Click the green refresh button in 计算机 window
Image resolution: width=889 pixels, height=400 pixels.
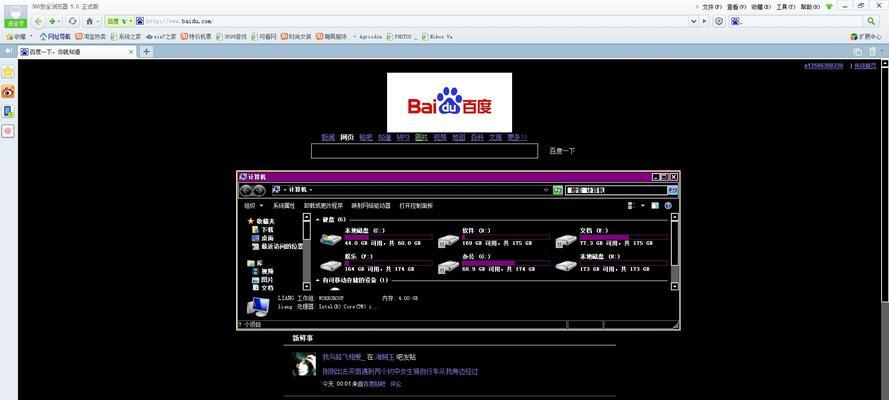click(x=558, y=190)
